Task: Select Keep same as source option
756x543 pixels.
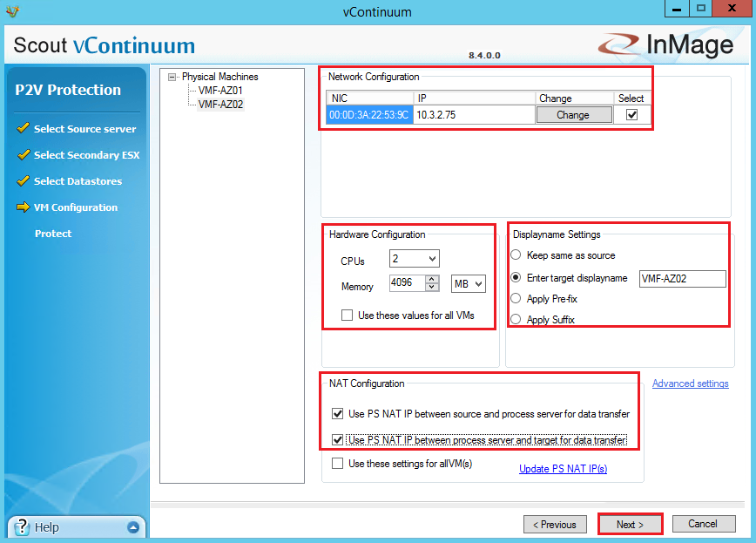Action: [x=516, y=255]
